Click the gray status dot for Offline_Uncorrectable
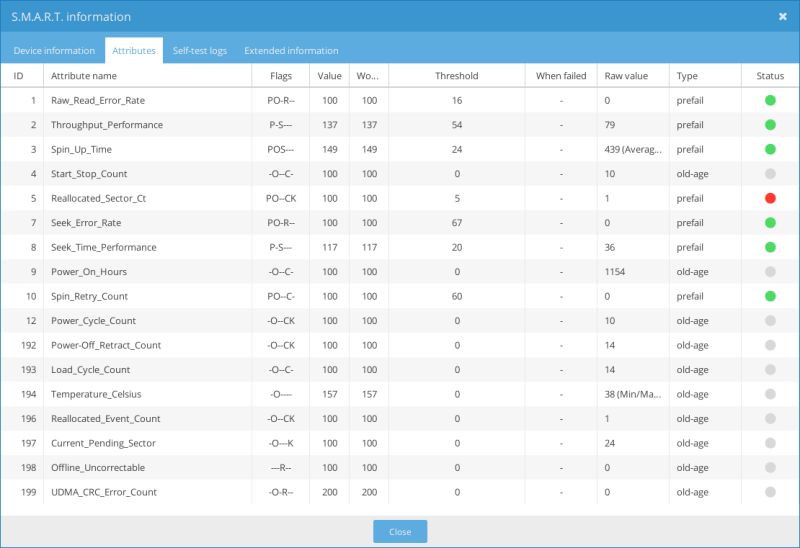Image resolution: width=800 pixels, height=548 pixels. (770, 467)
